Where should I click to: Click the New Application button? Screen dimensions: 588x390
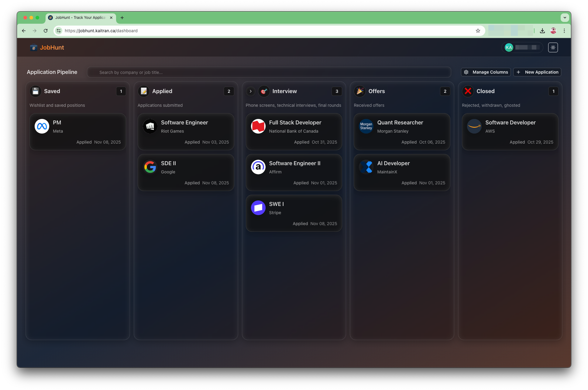click(537, 72)
